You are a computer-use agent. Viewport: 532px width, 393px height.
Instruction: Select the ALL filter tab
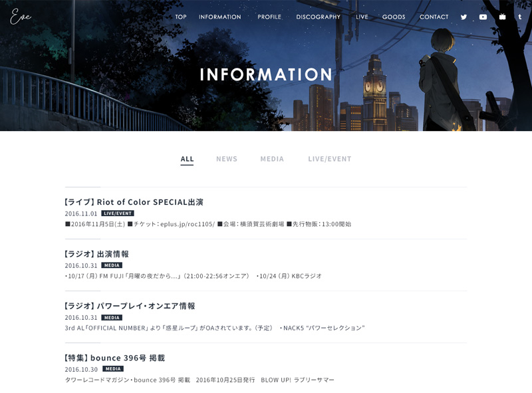tap(187, 159)
